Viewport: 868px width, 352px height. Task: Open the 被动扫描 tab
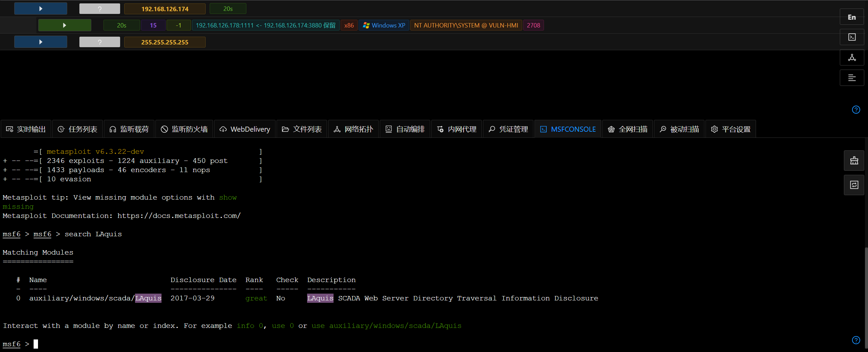679,129
